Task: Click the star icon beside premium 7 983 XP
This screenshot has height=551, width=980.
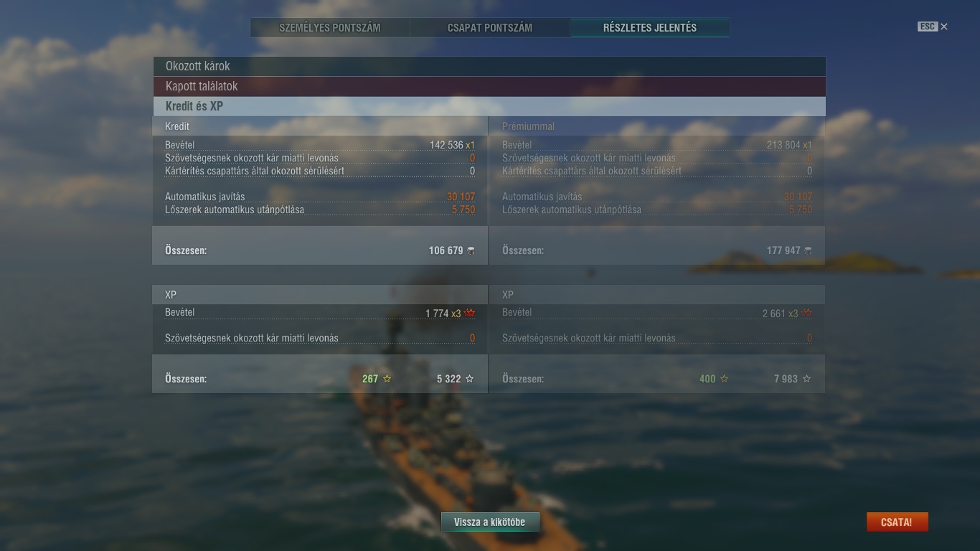Action: coord(807,378)
